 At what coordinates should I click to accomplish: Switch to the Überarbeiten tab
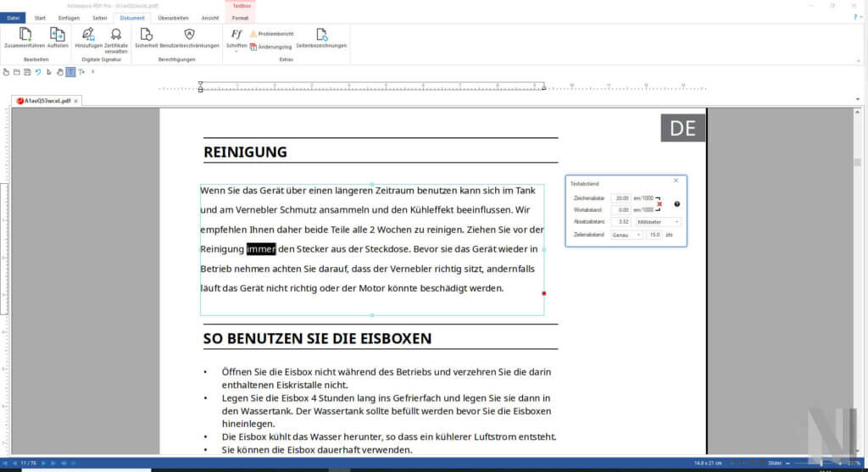173,18
